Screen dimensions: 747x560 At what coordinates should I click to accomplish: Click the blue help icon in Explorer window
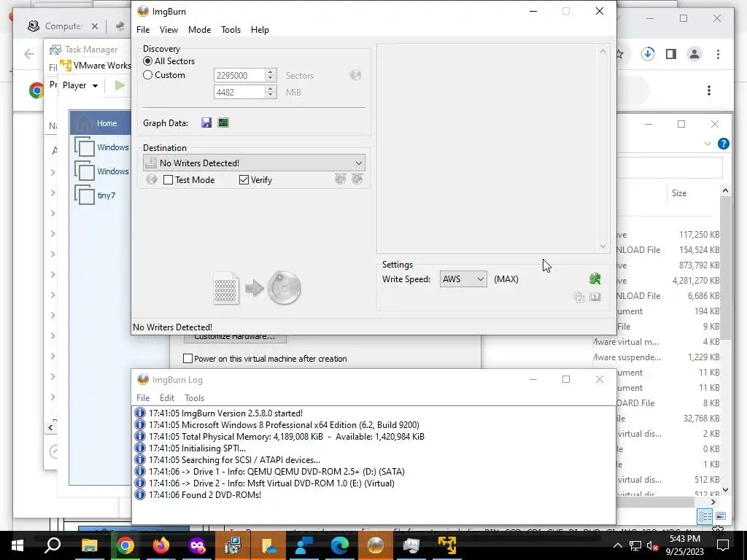coord(723,144)
